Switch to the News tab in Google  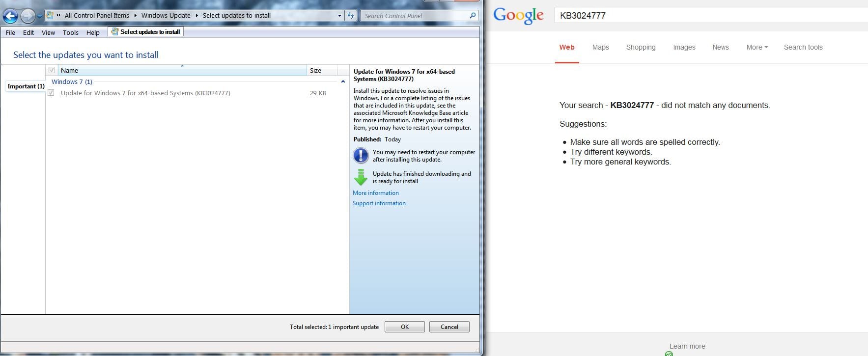[721, 47]
